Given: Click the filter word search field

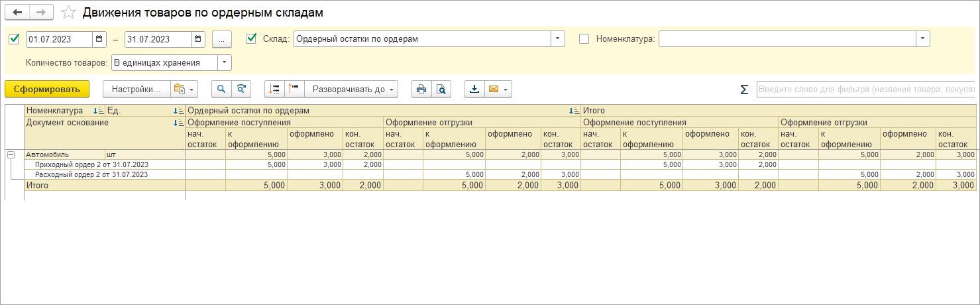Looking at the screenshot, I should 865,89.
